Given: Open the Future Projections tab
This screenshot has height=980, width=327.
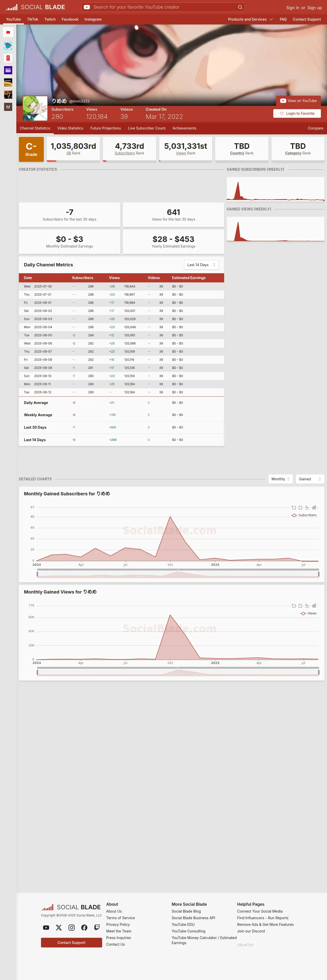Looking at the screenshot, I should tap(105, 128).
